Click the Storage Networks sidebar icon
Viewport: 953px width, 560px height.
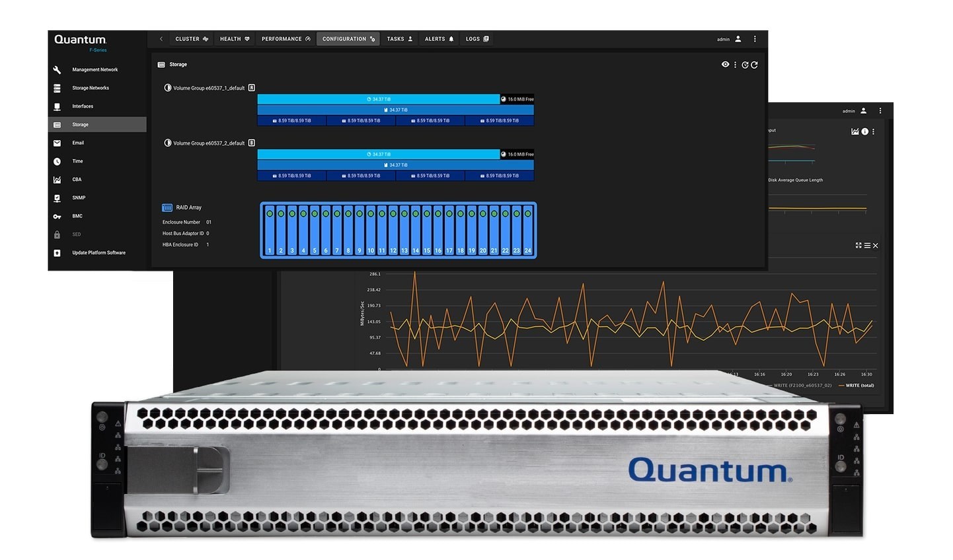[57, 88]
